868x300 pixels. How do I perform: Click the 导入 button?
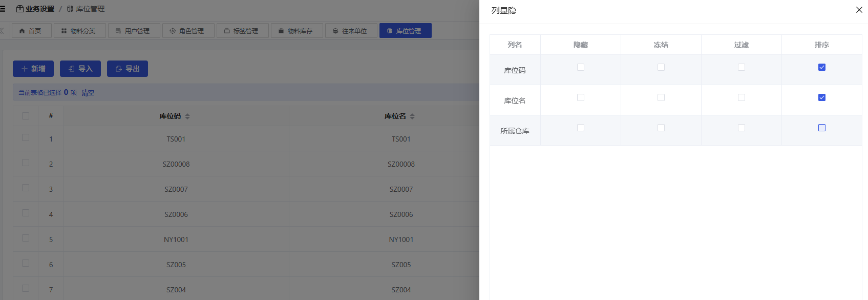tap(80, 69)
